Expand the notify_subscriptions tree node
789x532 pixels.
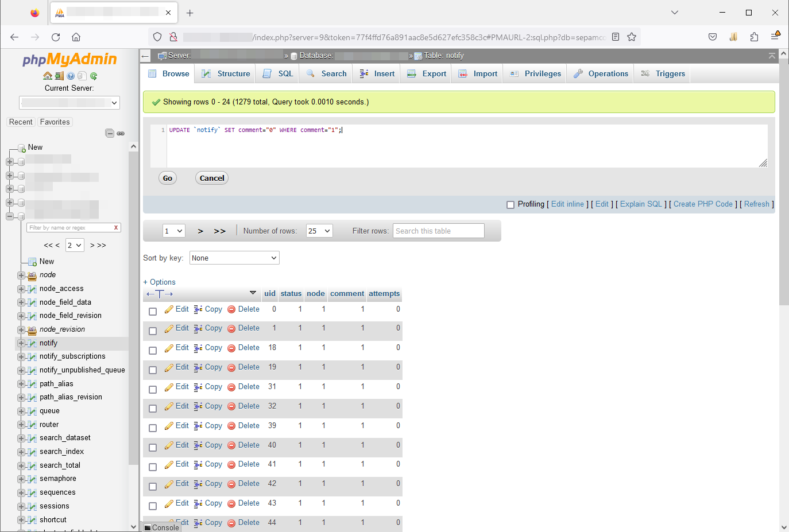coord(21,356)
